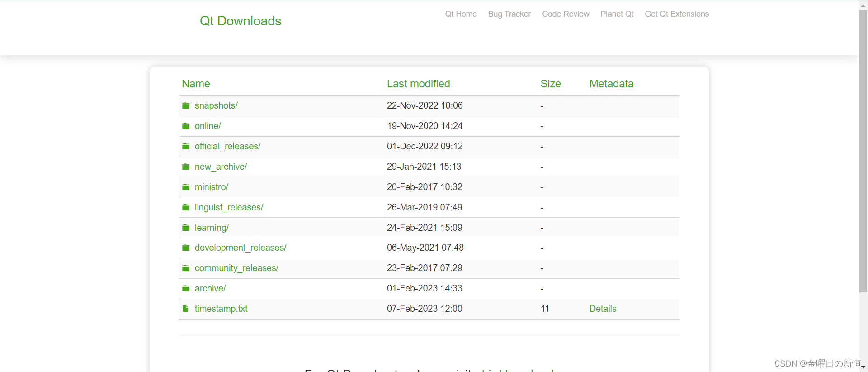The width and height of the screenshot is (868, 372).
Task: Click the timestamp.txt file icon
Action: click(x=185, y=309)
